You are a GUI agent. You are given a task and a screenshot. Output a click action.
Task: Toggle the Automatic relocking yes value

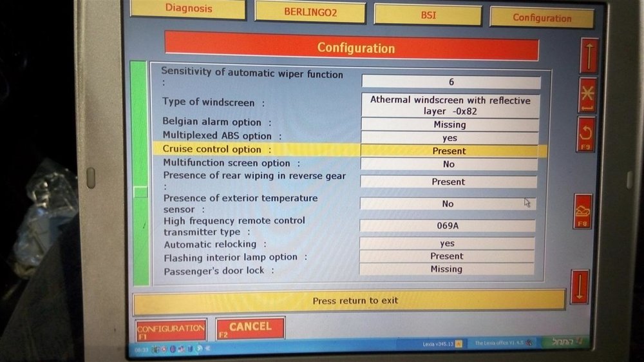447,243
